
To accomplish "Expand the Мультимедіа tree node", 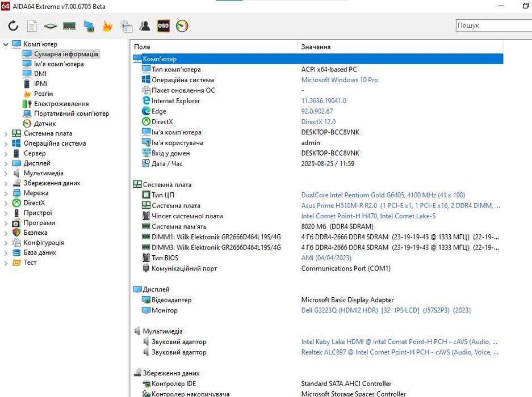I will click(6, 173).
